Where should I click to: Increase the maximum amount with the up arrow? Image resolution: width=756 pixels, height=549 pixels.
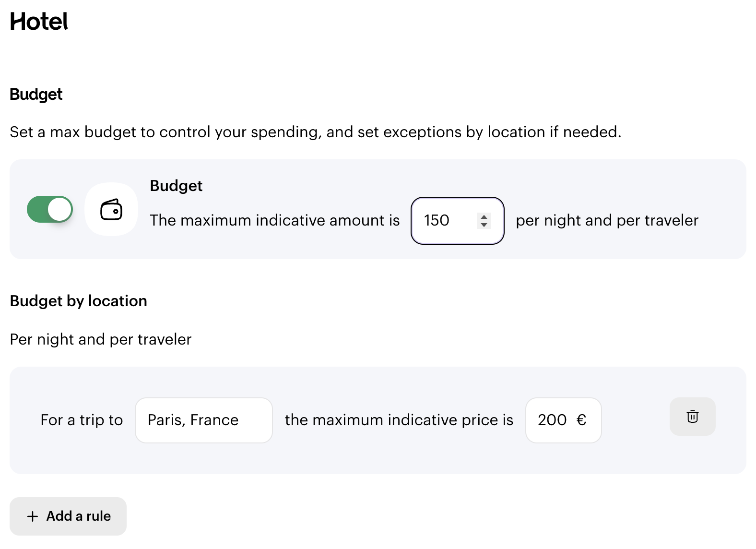tap(484, 216)
